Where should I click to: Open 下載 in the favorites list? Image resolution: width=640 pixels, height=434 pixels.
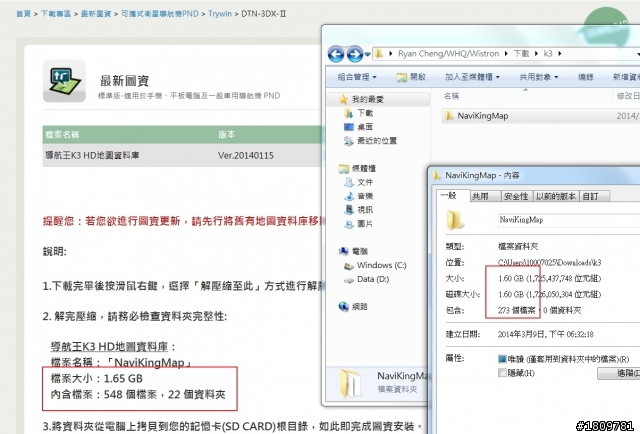(x=359, y=113)
